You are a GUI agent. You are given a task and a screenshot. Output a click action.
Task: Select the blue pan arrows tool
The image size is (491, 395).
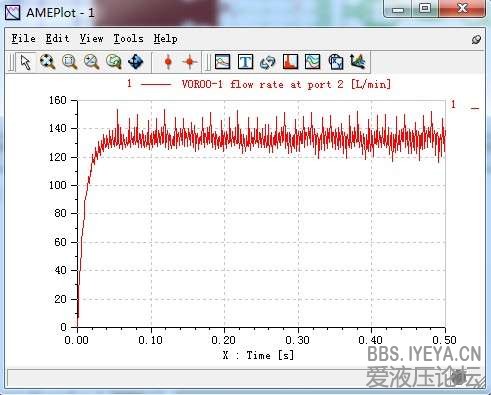[x=136, y=62]
